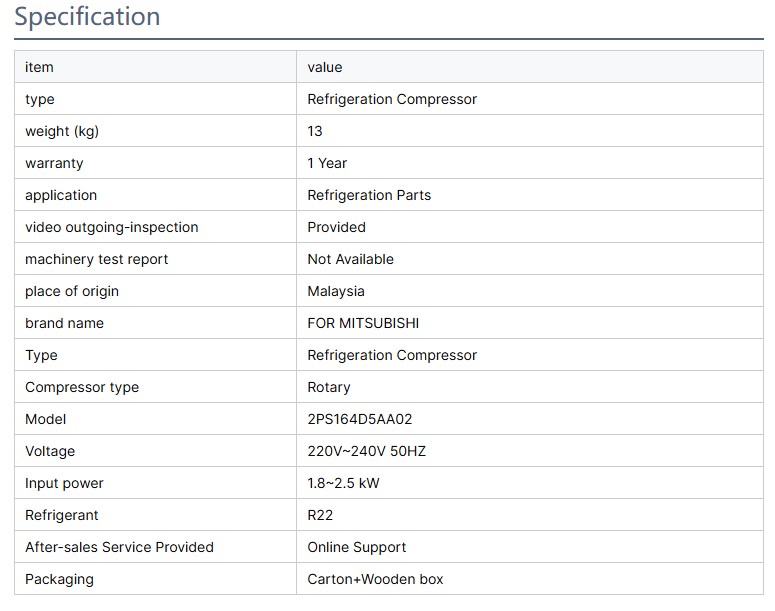Select the "FOR MITSUBISHI" brand name value
The height and width of the screenshot is (611, 775).
coord(363,323)
